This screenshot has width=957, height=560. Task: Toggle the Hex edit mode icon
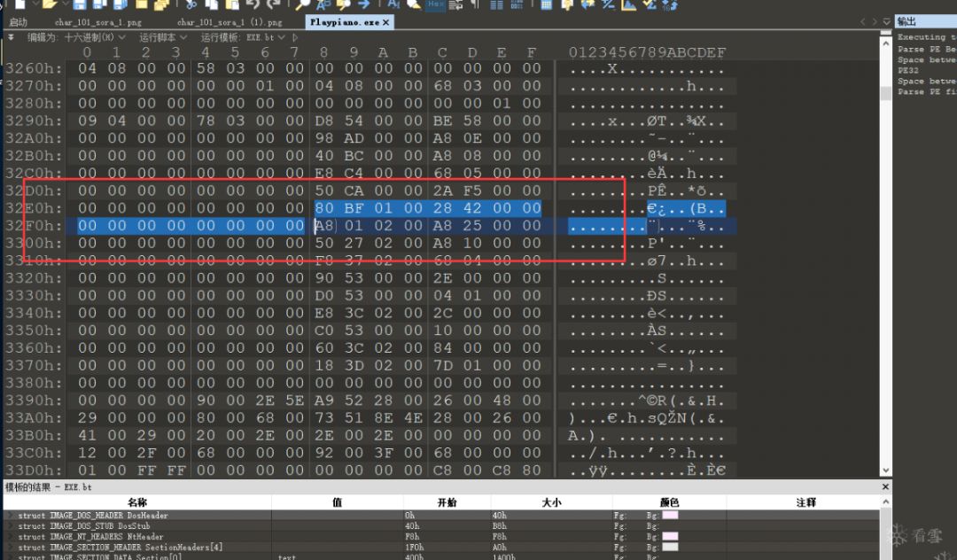point(436,4)
